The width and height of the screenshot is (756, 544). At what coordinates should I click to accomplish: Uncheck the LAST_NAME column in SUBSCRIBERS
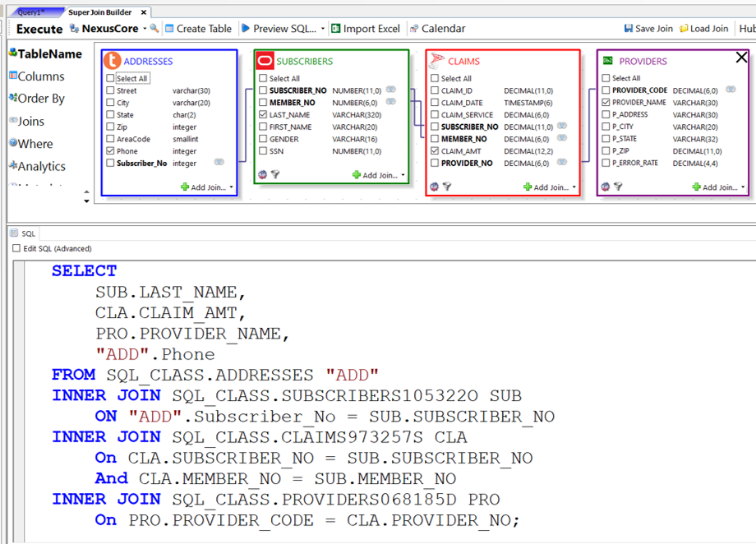pyautogui.click(x=263, y=115)
